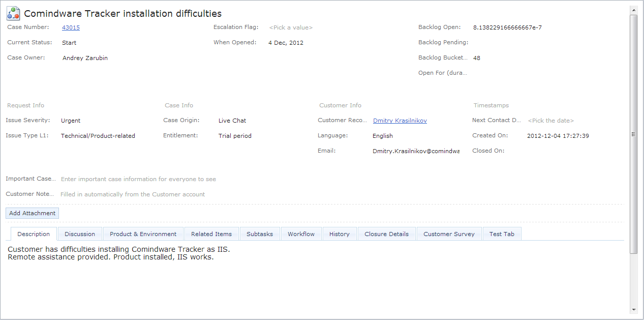Open the Workflow tab

[301, 234]
